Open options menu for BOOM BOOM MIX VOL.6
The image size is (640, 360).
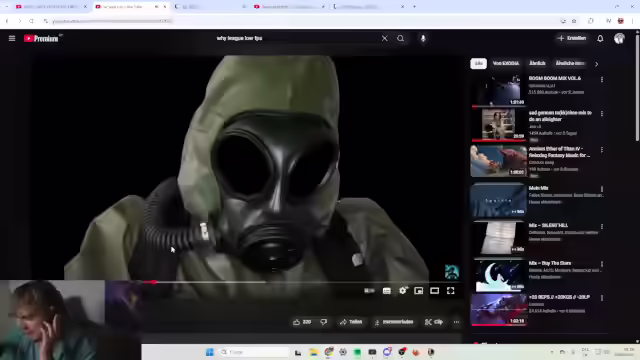602,80
